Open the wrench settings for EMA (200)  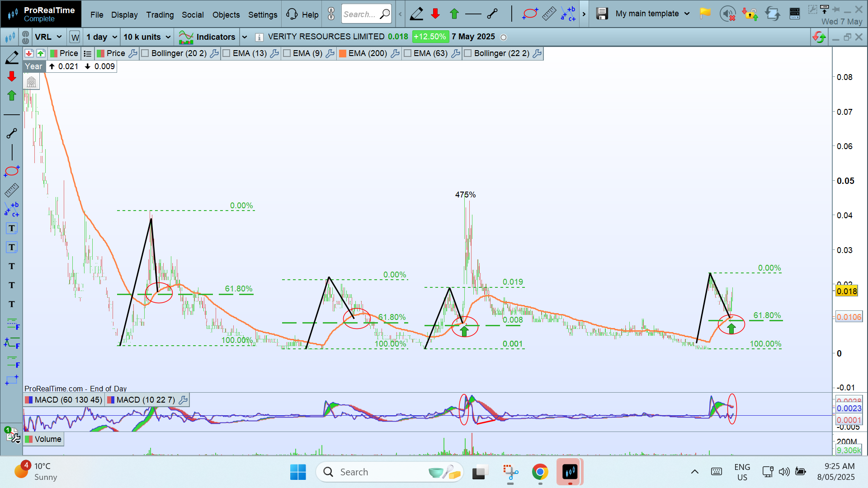(x=395, y=54)
